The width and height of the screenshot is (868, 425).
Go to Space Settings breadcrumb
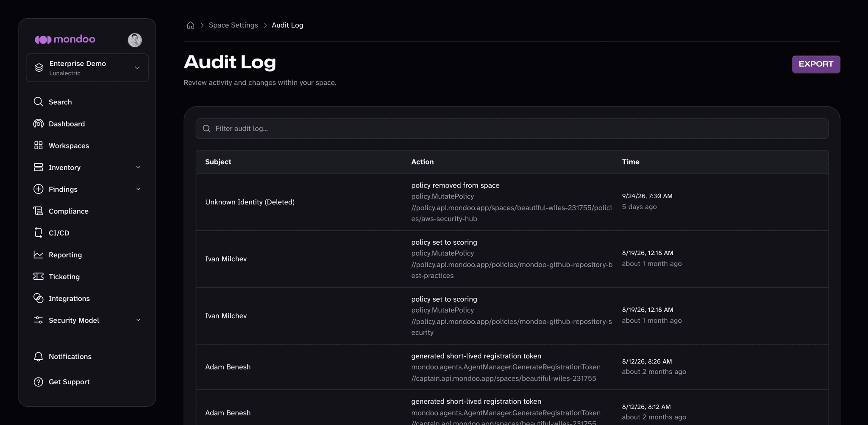[233, 25]
